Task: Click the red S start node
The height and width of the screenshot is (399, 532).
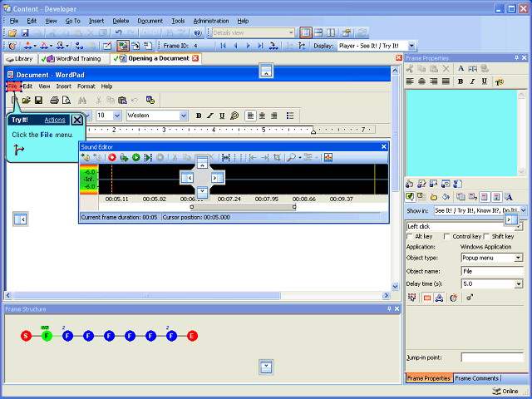Action: (26, 336)
